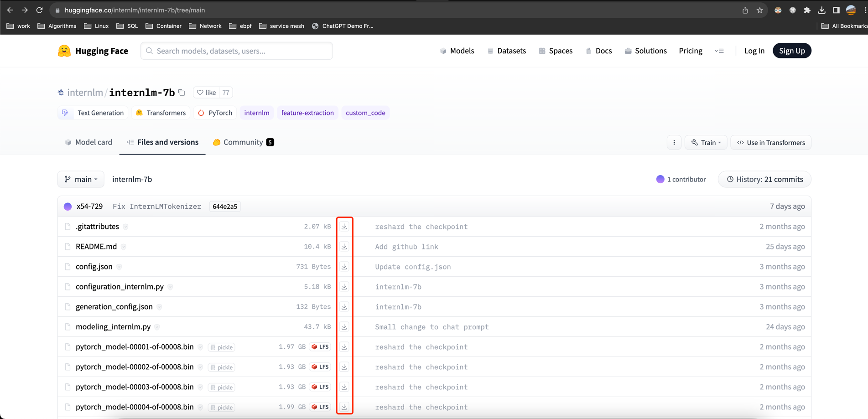Download modeling_internlm.py file
The image size is (868, 419).
pyautogui.click(x=344, y=327)
